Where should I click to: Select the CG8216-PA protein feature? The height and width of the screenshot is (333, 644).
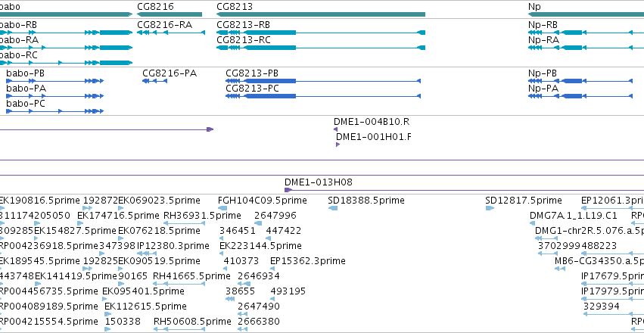tap(155, 81)
